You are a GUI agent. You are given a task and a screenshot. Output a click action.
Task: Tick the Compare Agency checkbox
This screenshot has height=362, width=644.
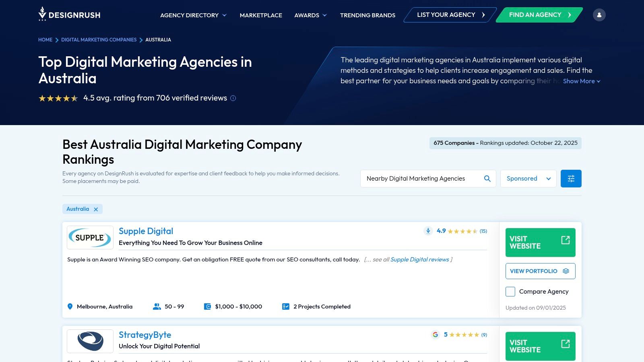[510, 292]
